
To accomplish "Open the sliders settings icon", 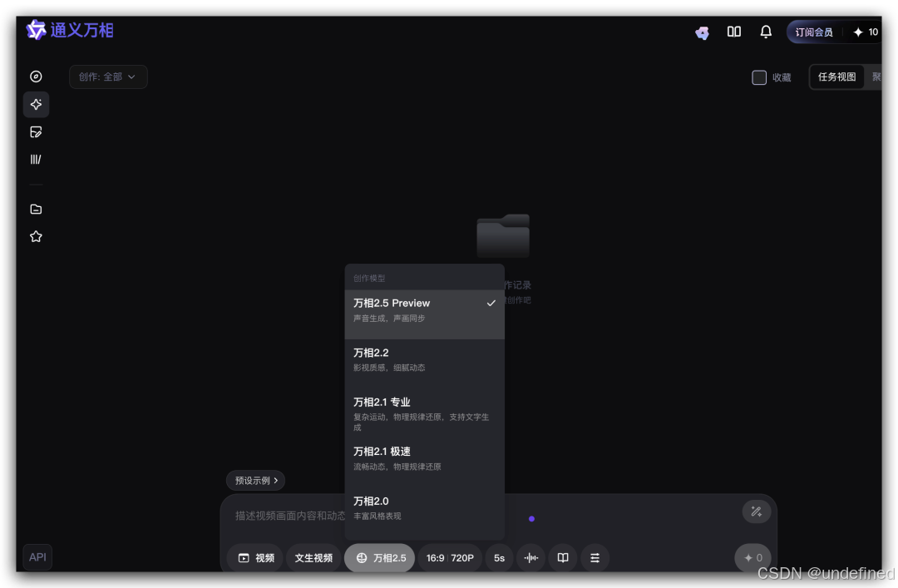I will tap(595, 557).
